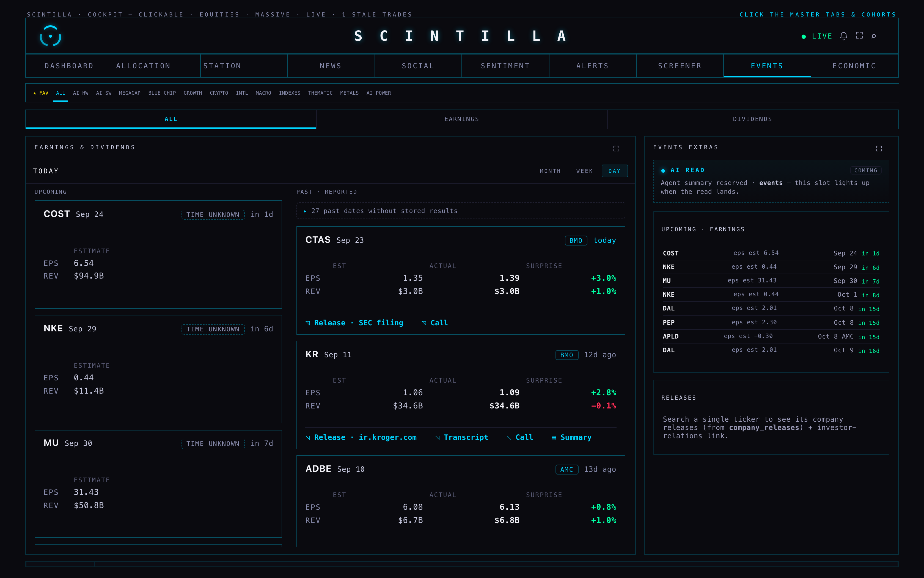This screenshot has width=924, height=578.
Task: Click the BMO badge on CTAS card
Action: [576, 241]
